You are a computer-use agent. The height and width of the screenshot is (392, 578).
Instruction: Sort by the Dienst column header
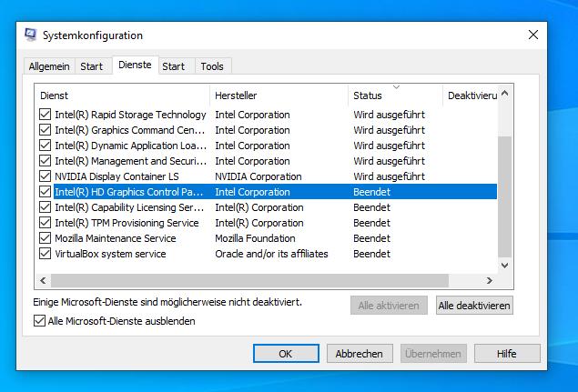pos(122,95)
